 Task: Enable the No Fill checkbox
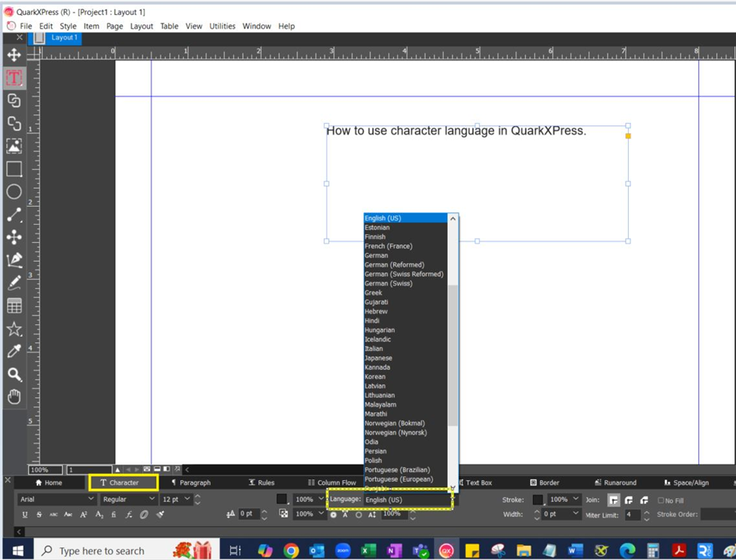coord(662,500)
